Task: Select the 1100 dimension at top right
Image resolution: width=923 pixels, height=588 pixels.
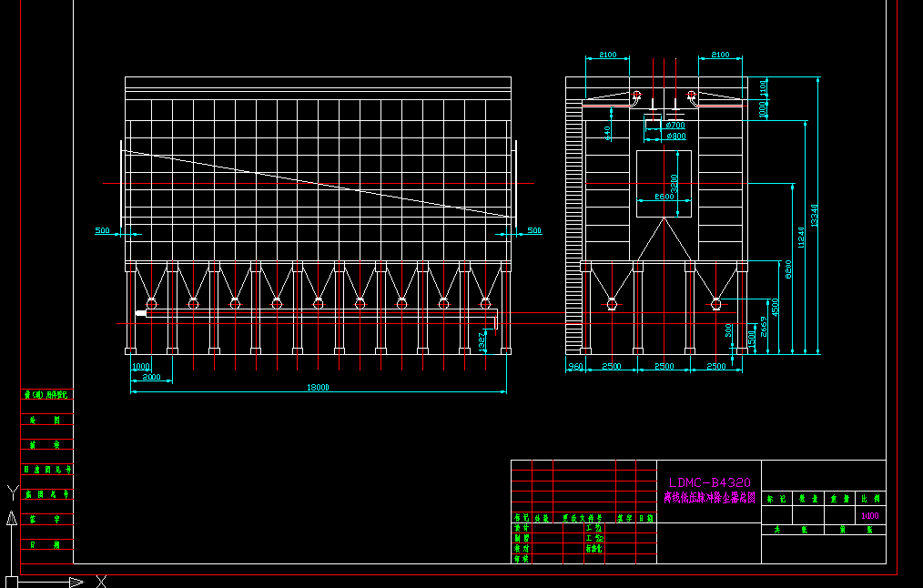Action: point(763,86)
